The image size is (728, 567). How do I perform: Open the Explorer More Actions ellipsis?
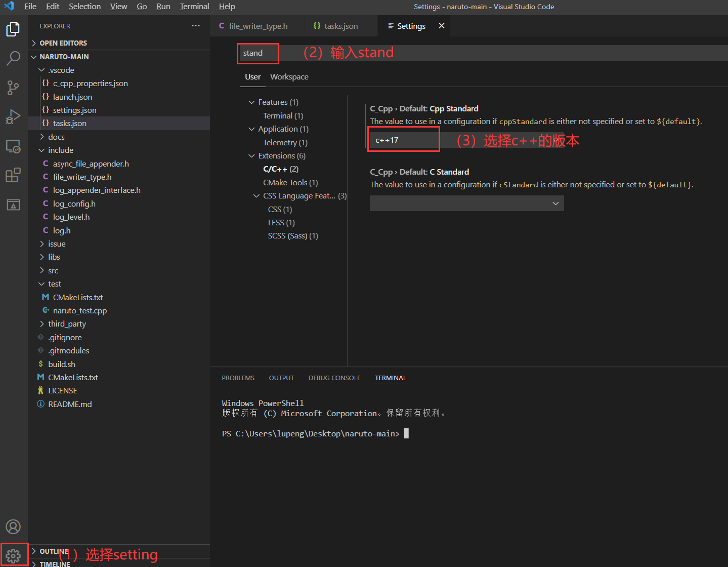pyautogui.click(x=196, y=25)
